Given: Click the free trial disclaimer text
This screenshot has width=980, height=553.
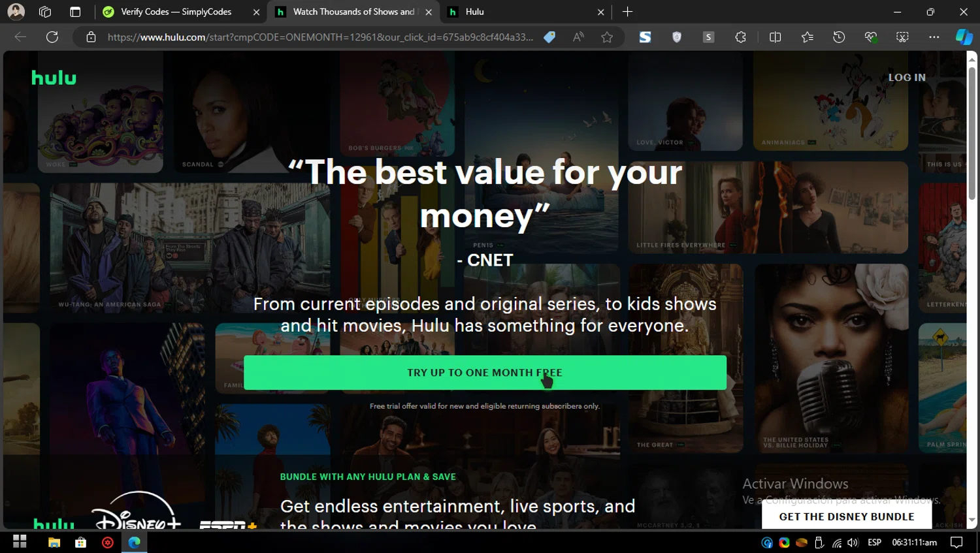Looking at the screenshot, I should 485,406.
